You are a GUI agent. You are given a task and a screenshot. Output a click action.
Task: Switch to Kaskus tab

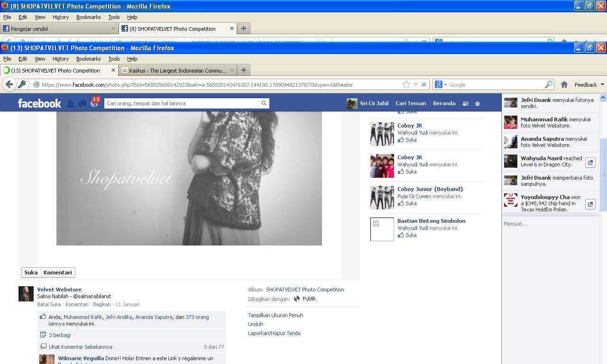pos(178,70)
